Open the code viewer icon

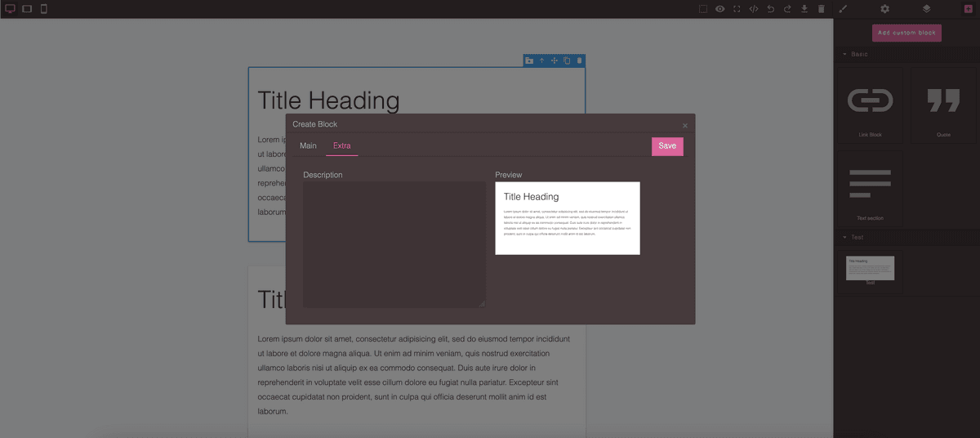pyautogui.click(x=754, y=9)
